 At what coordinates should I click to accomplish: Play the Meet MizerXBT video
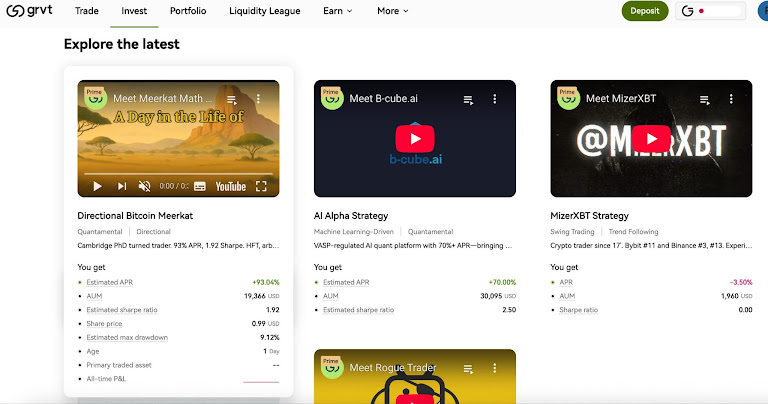click(651, 139)
